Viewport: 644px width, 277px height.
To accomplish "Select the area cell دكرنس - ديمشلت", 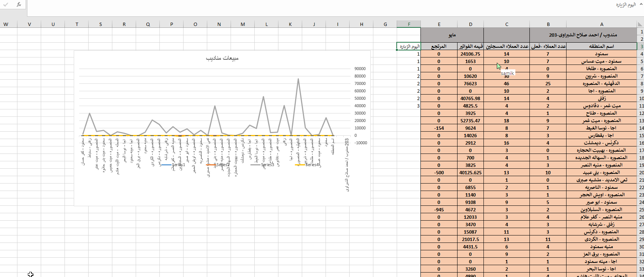I will (602, 143).
